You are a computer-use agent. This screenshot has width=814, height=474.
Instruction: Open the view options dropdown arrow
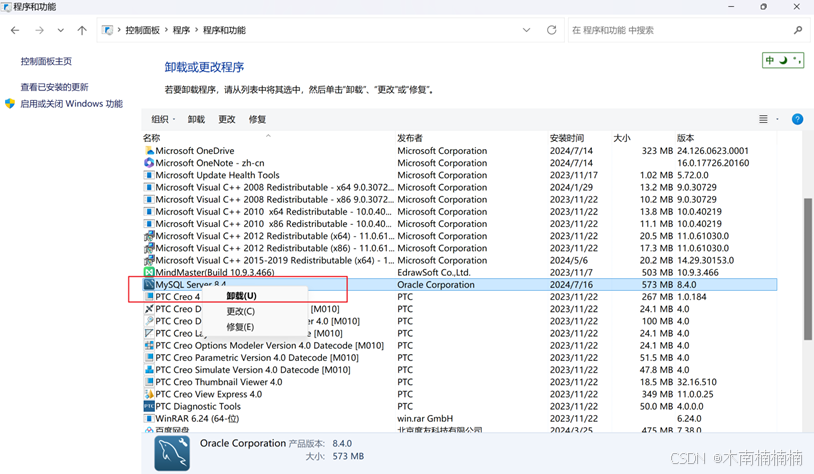(777, 119)
